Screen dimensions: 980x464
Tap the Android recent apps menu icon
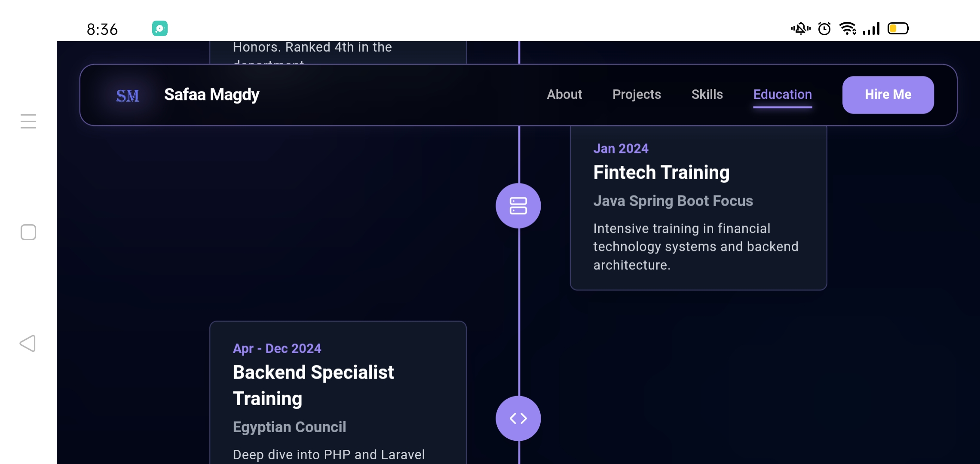coord(28,121)
